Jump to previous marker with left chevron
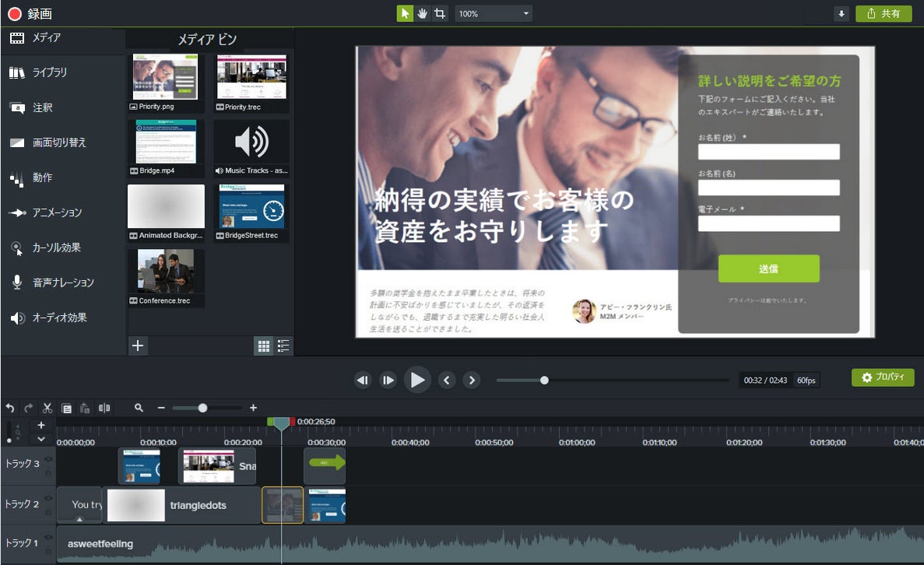 coord(447,380)
